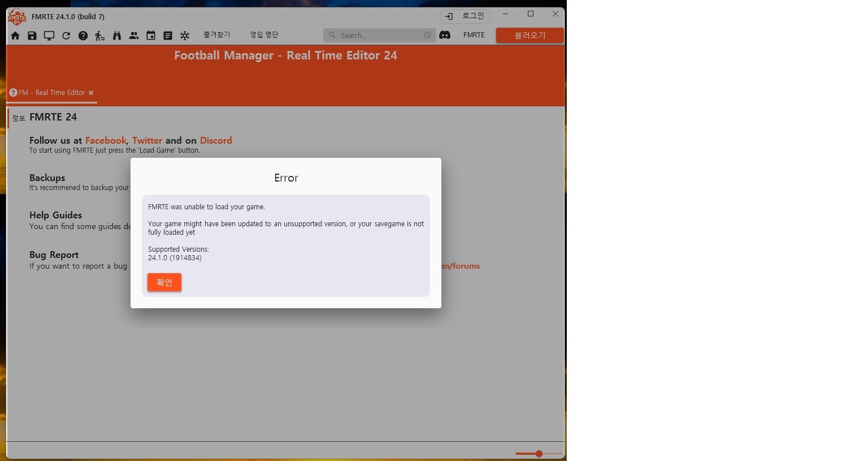The image size is (868, 461).
Task: Click the 'Help Guides' heading
Action: [x=55, y=215]
